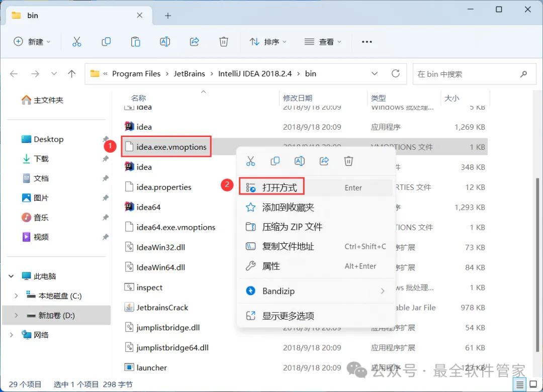Expand the address bar history dropdown
The height and width of the screenshot is (392, 543).
[375, 74]
